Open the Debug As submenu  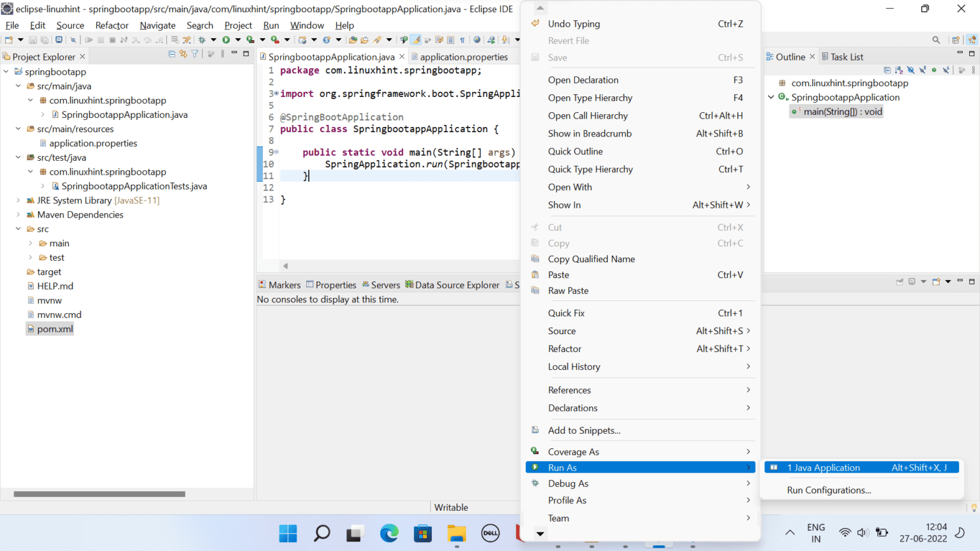tap(641, 483)
